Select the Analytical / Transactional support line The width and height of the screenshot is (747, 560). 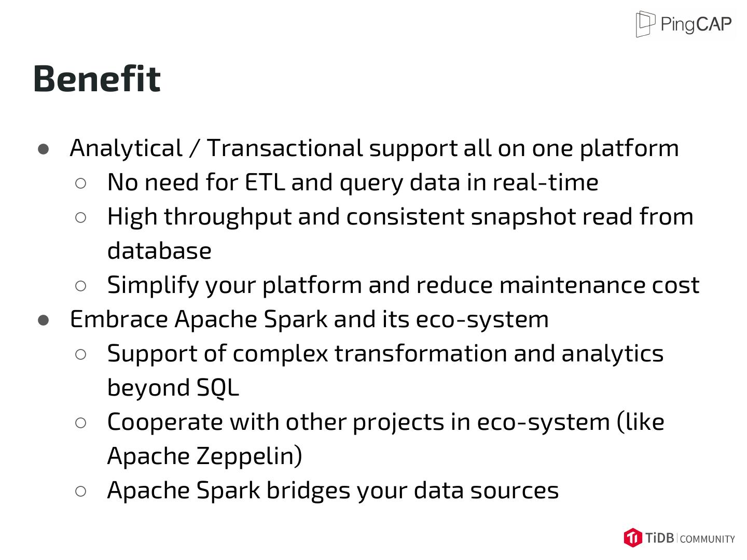(x=374, y=148)
